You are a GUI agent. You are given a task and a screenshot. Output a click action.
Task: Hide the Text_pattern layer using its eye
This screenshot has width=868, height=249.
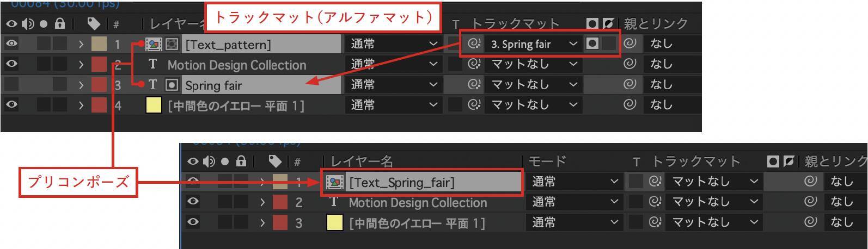click(x=11, y=43)
